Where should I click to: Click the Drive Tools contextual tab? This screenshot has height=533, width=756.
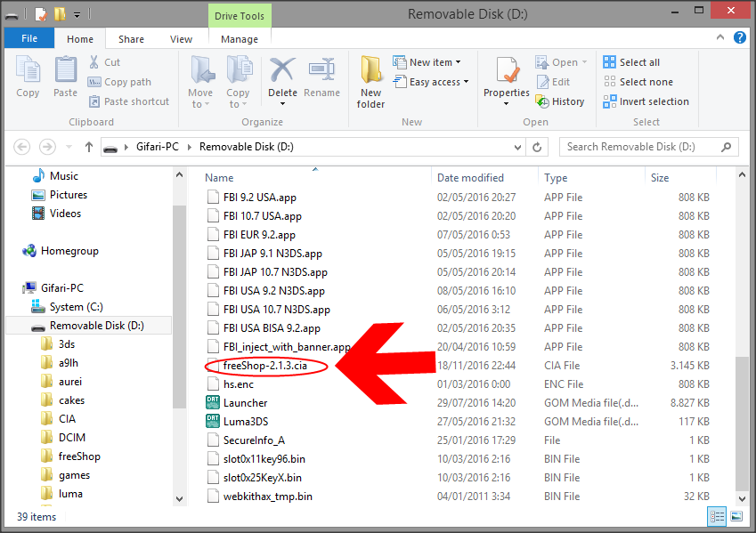click(x=240, y=16)
